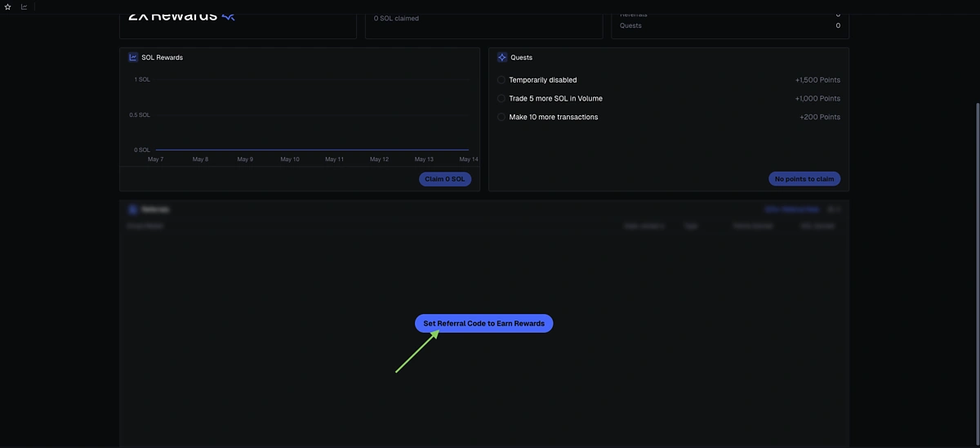Click the May 10 axis label
The height and width of the screenshot is (448, 980).
click(290, 159)
